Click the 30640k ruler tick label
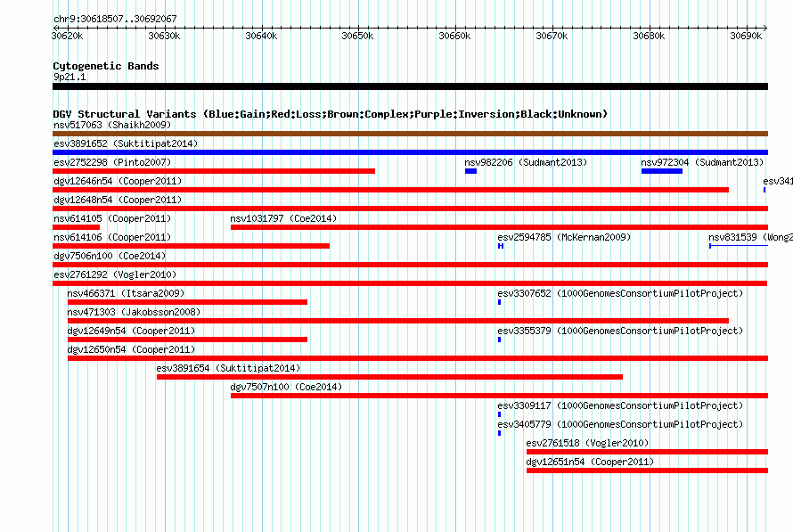Screen dimensions: 793x532 point(261,36)
